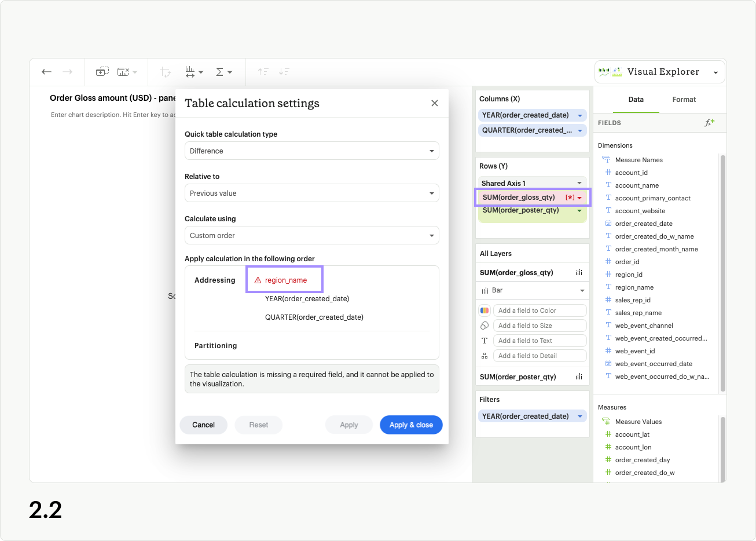Viewport: 756px width, 541px height.
Task: Open the fields function creator icon in FIELDS panel
Action: pyautogui.click(x=710, y=122)
